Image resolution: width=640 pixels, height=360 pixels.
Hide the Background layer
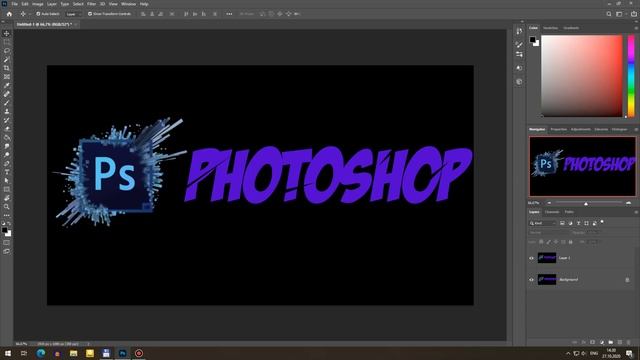pyautogui.click(x=531, y=280)
